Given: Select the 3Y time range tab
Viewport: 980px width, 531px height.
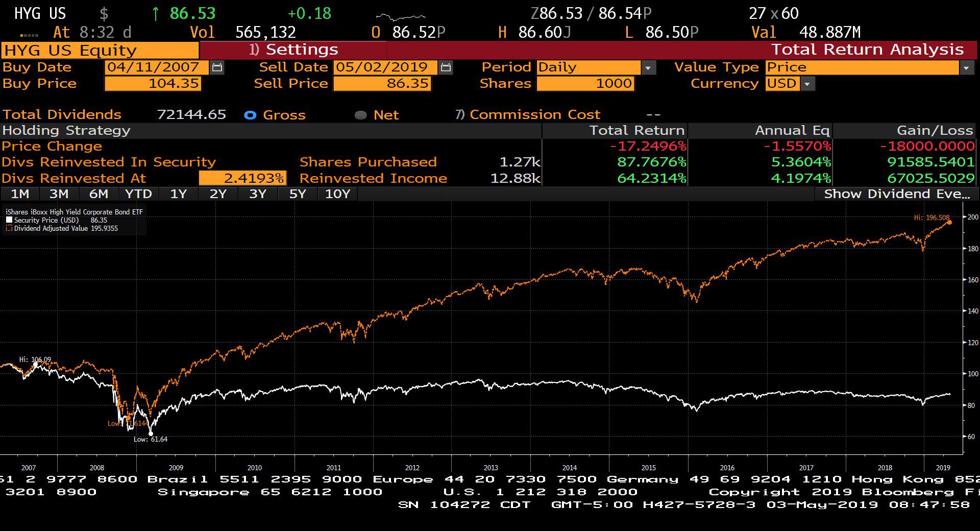Looking at the screenshot, I should (258, 194).
